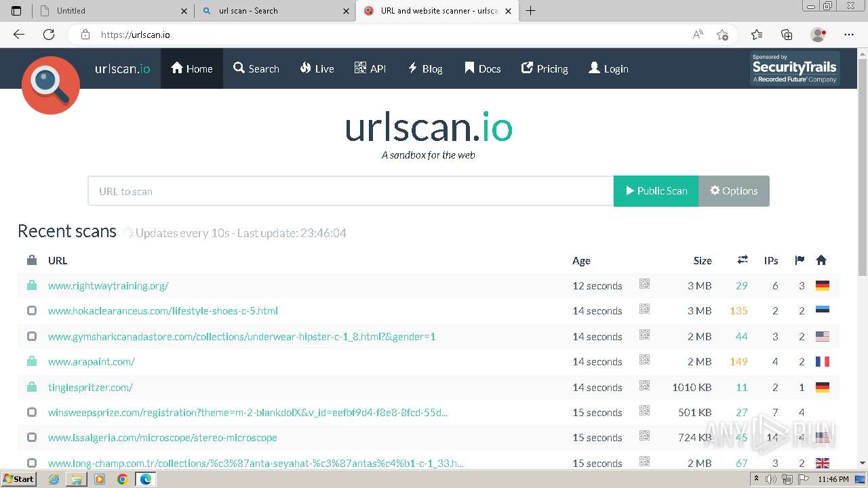The width and height of the screenshot is (868, 488).
Task: Open the Blog page
Action: pyautogui.click(x=425, y=68)
